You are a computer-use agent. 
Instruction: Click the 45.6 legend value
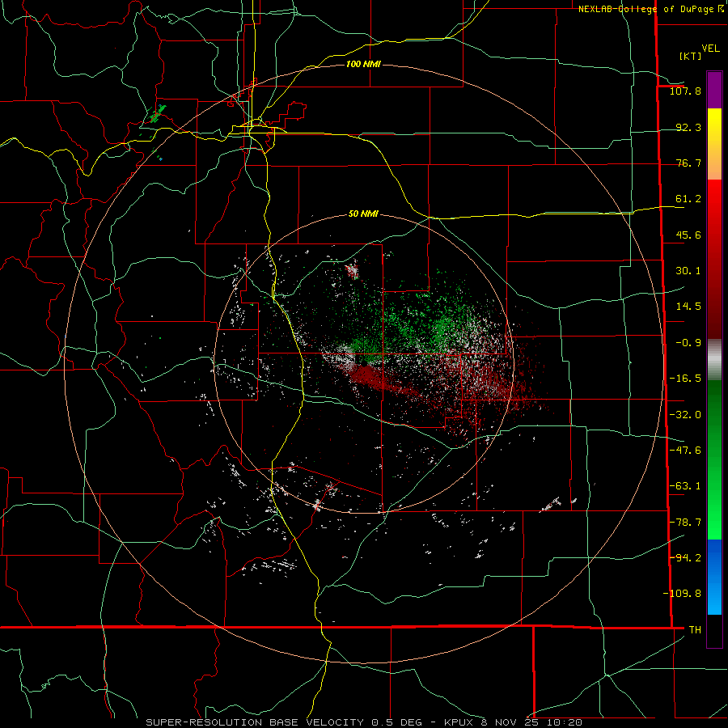coord(688,235)
